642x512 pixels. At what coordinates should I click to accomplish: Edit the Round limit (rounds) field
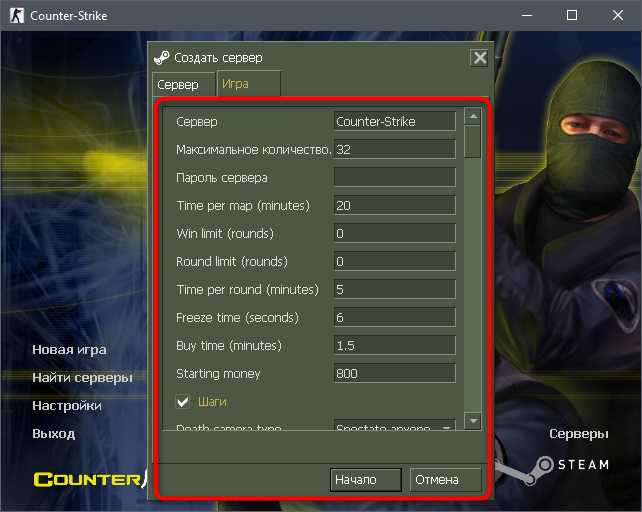click(395, 261)
